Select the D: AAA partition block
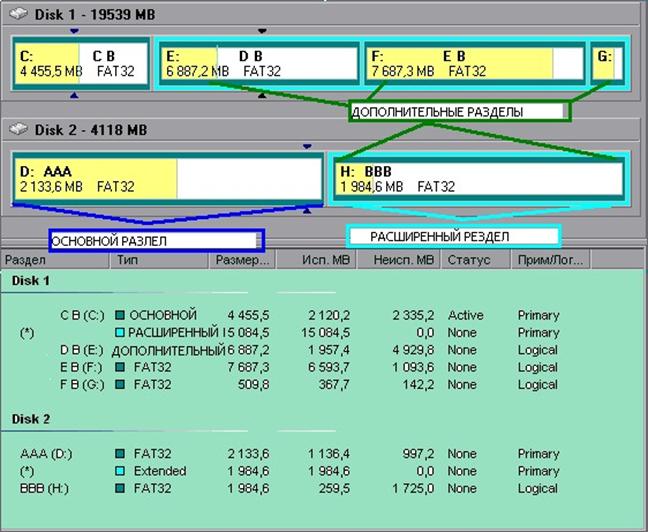The image size is (648, 532). click(168, 179)
